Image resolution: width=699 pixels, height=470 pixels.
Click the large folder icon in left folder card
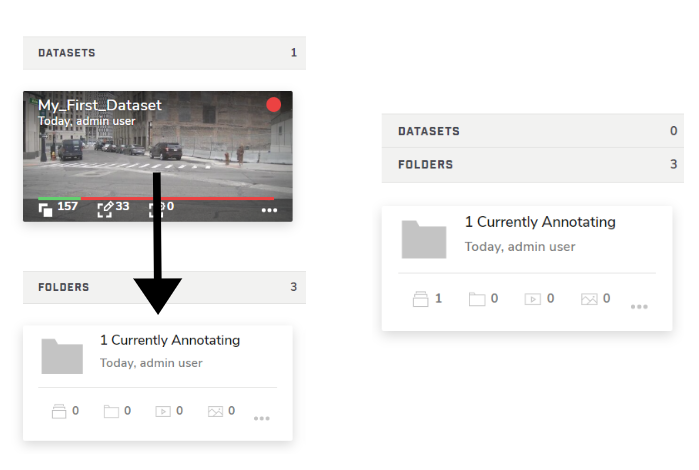tap(62, 356)
